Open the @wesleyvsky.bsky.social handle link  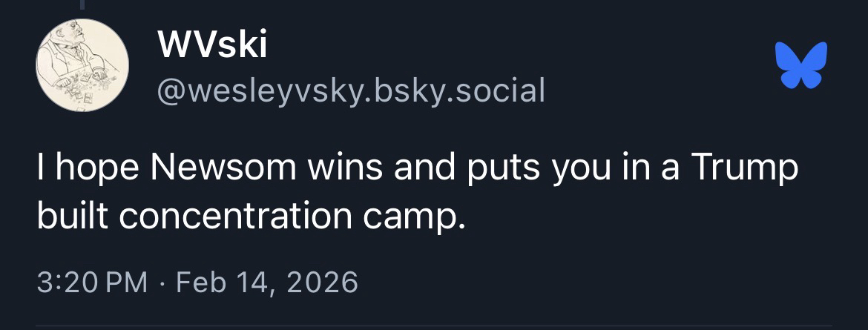(350, 90)
